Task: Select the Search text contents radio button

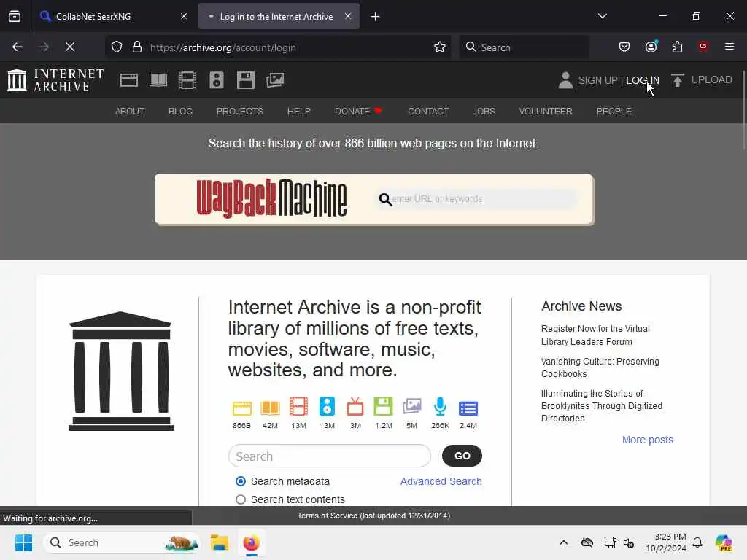Action: click(241, 499)
